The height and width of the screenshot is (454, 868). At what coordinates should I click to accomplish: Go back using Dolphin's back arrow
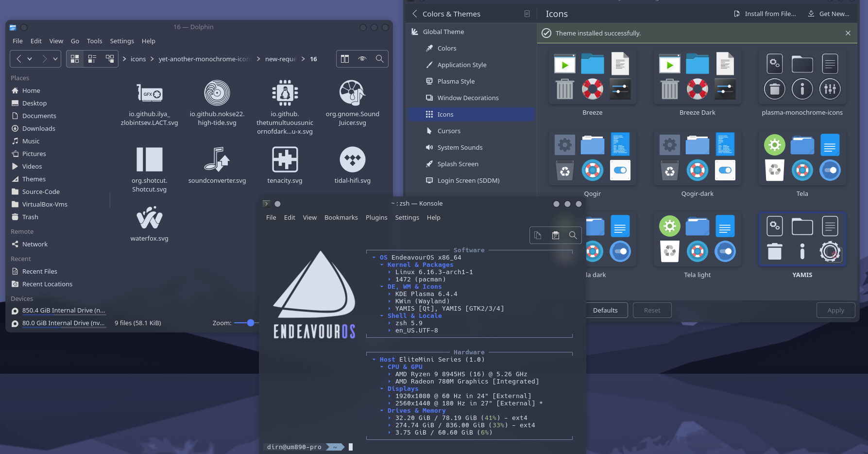tap(19, 59)
